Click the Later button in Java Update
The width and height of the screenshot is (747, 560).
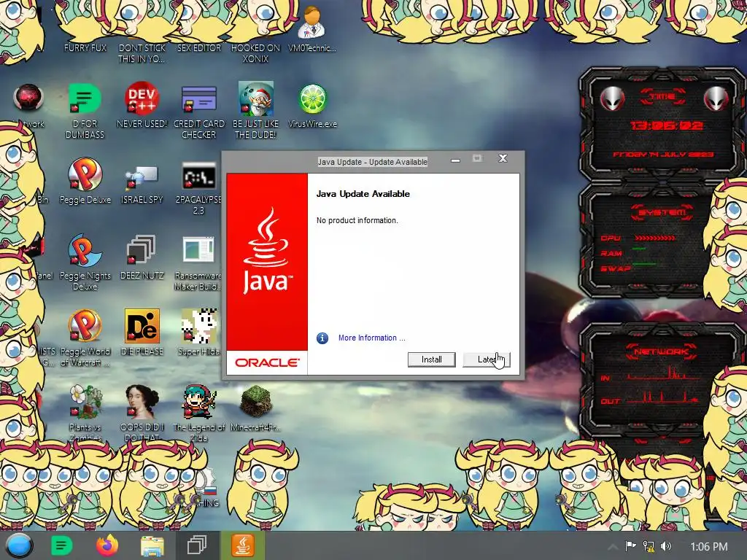[487, 359]
